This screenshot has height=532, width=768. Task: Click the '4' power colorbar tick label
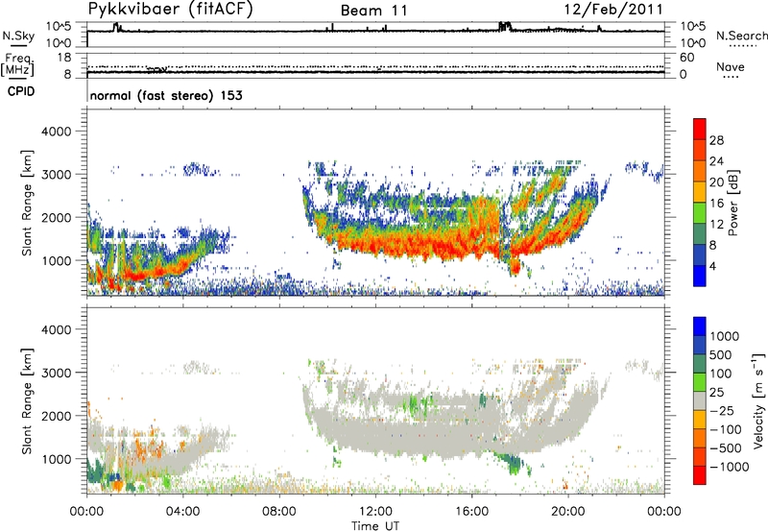(x=712, y=266)
